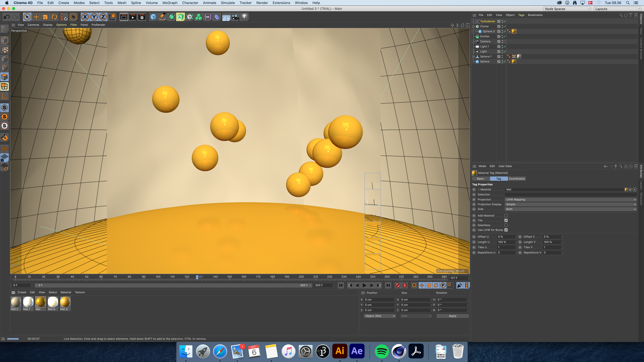Click the Render View clapperboard icon
The width and height of the screenshot is (644, 362).
123,17
